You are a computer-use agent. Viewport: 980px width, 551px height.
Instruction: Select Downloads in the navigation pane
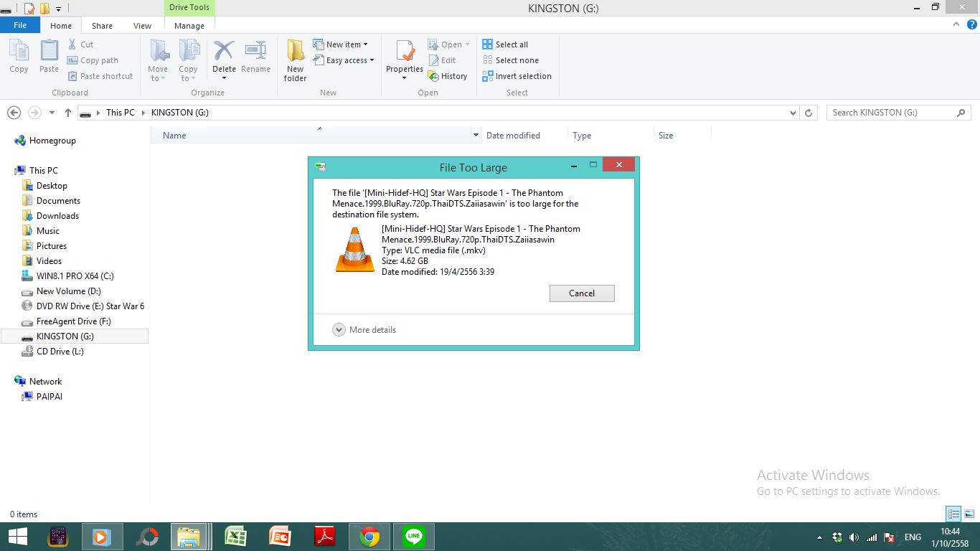[57, 216]
